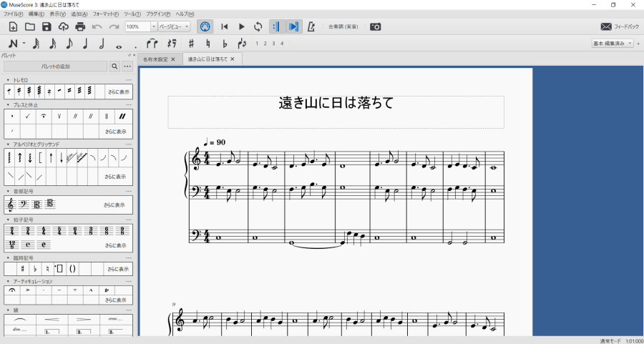Select the fermata in アーティキュレーション palette
This screenshot has width=644, height=344.
[12, 290]
